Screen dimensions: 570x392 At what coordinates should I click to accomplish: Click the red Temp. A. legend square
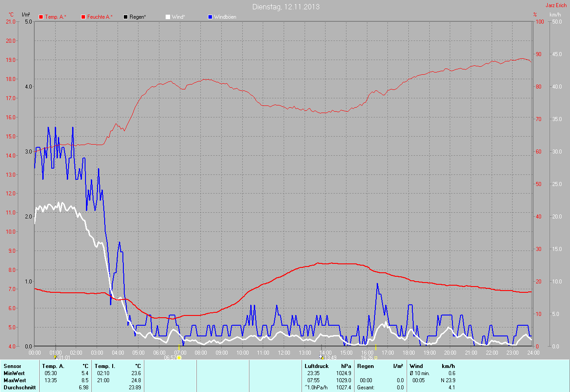[41, 17]
